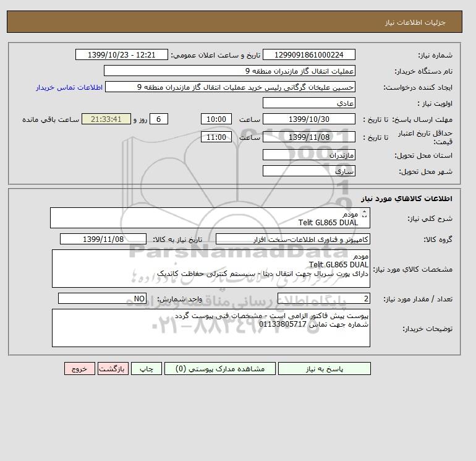This screenshot has width=476, height=461.
Task: Click the توضیحات خریدار label
Action: [427, 329]
